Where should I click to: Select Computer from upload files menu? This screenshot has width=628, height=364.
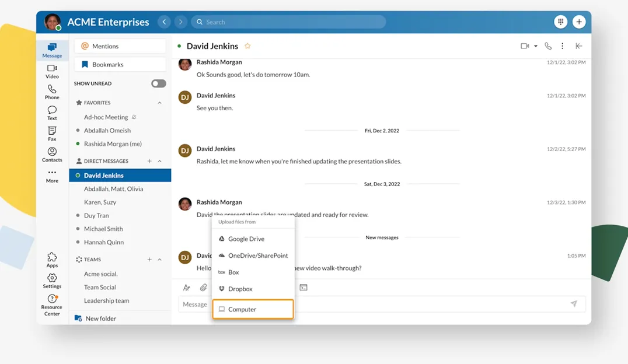pyautogui.click(x=253, y=309)
